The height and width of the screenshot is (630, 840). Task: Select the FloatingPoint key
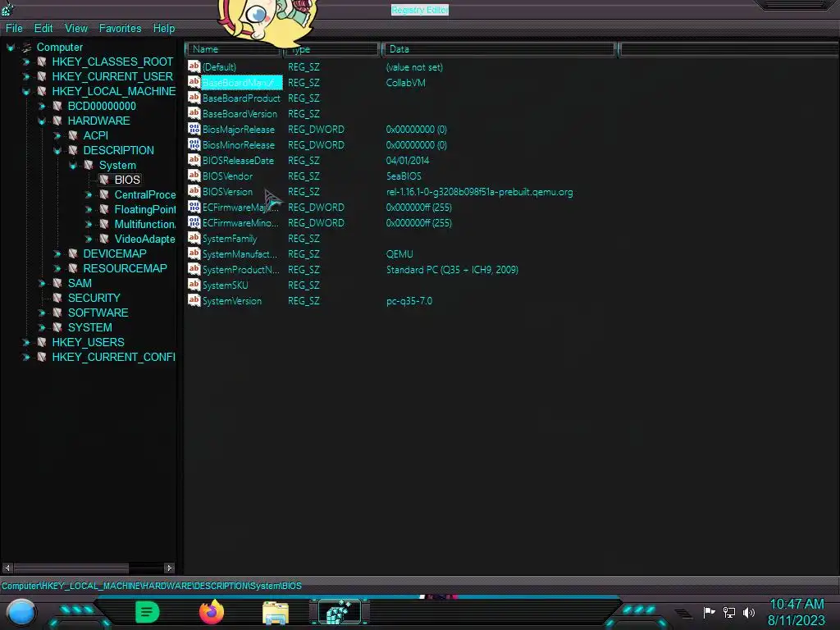[x=144, y=209]
